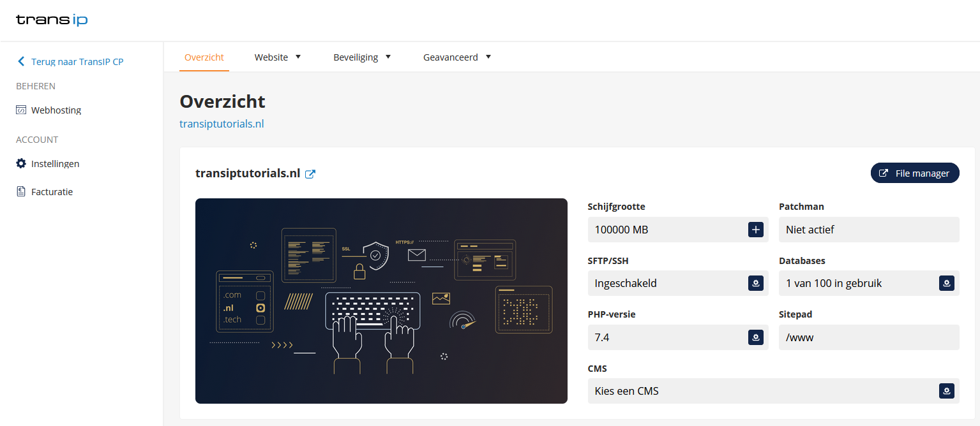The image size is (980, 426).
Task: Click the Facturatie document icon
Action: click(x=21, y=191)
